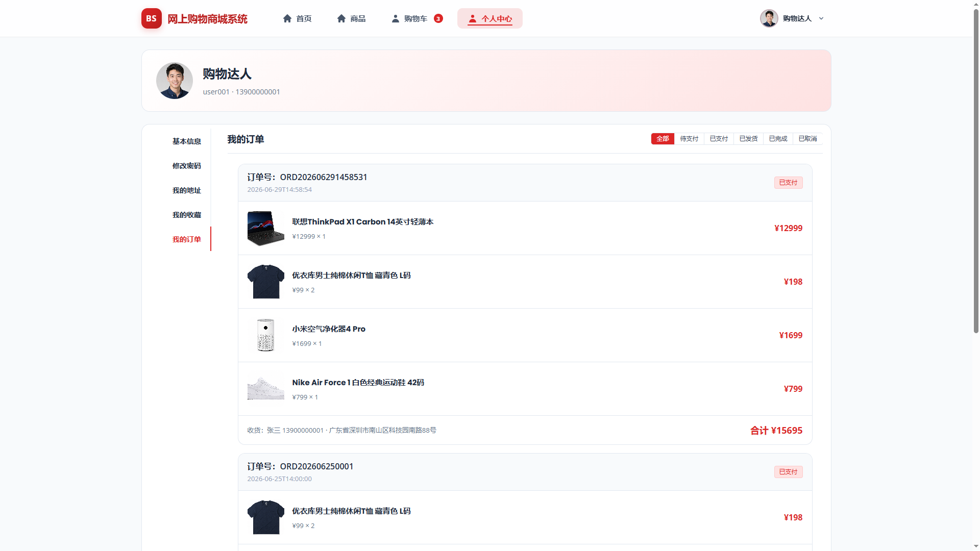
Task: Click the scrollbar up arrow
Action: tap(976, 4)
